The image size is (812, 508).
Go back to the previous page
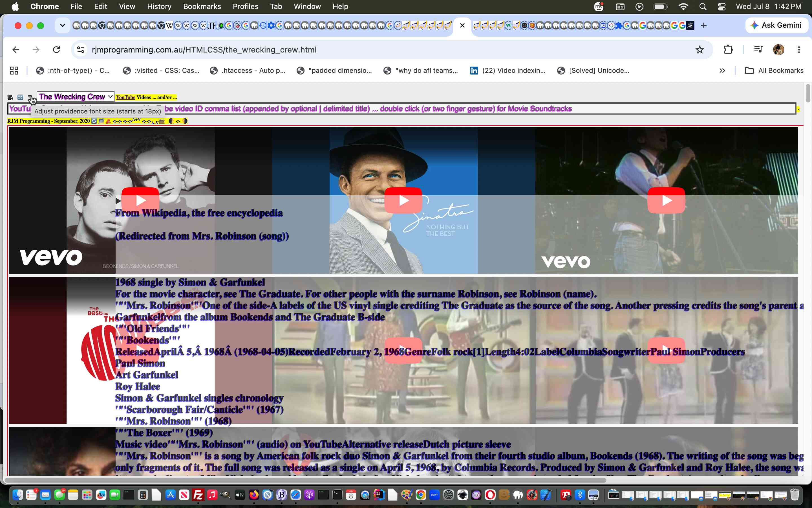point(16,50)
